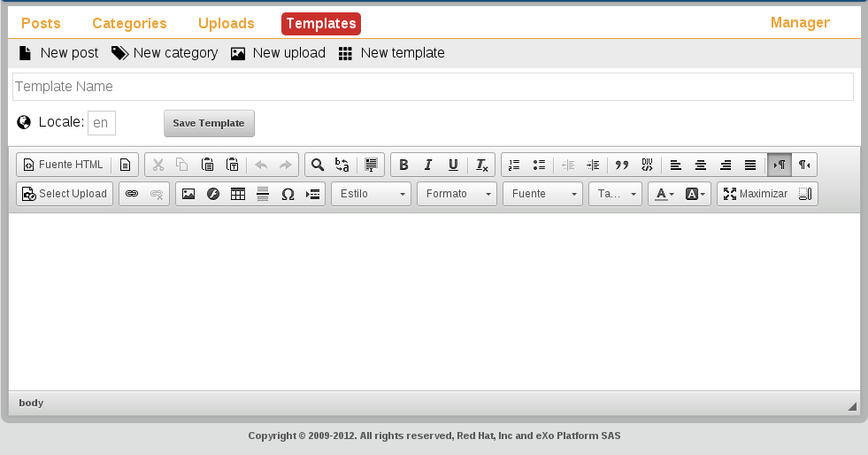The height and width of the screenshot is (455, 868).
Task: Click the Select All icon
Action: tap(371, 165)
